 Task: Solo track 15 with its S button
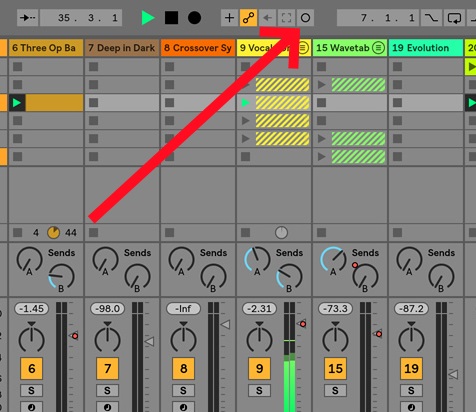click(335, 390)
